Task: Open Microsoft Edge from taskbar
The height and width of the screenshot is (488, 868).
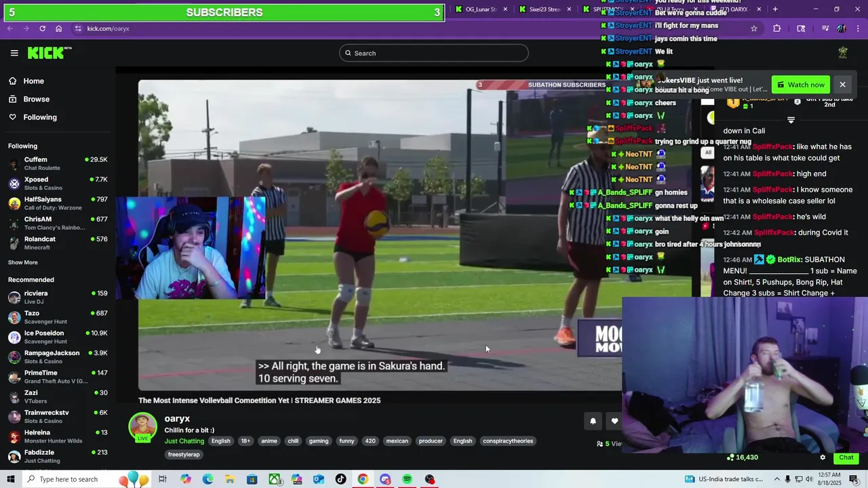Action: click(x=208, y=479)
